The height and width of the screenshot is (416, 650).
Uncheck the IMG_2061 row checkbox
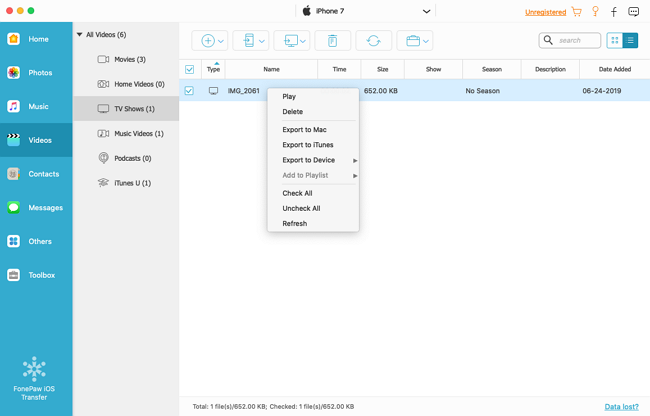click(189, 91)
